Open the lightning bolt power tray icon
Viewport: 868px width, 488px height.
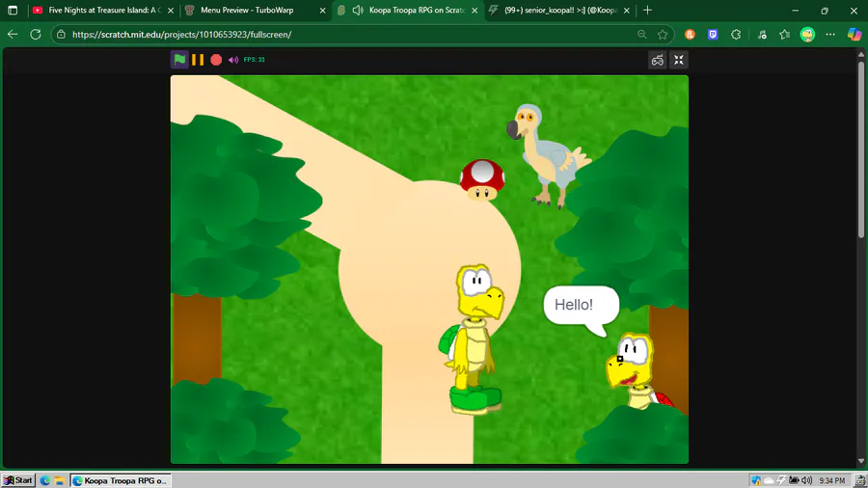(781, 480)
